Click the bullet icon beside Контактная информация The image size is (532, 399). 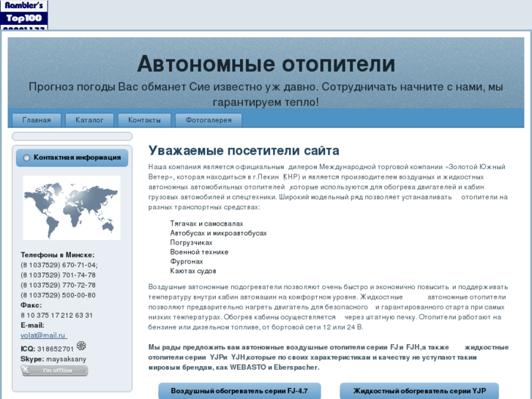coord(26,158)
